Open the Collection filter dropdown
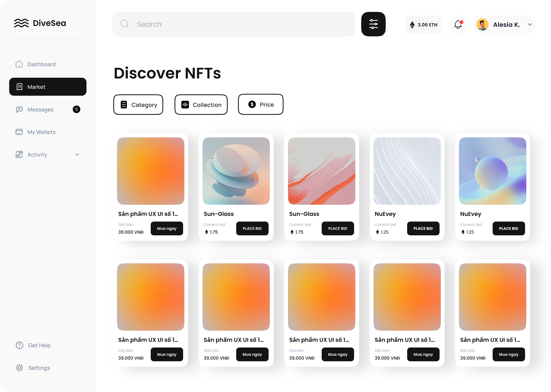 coord(201,105)
